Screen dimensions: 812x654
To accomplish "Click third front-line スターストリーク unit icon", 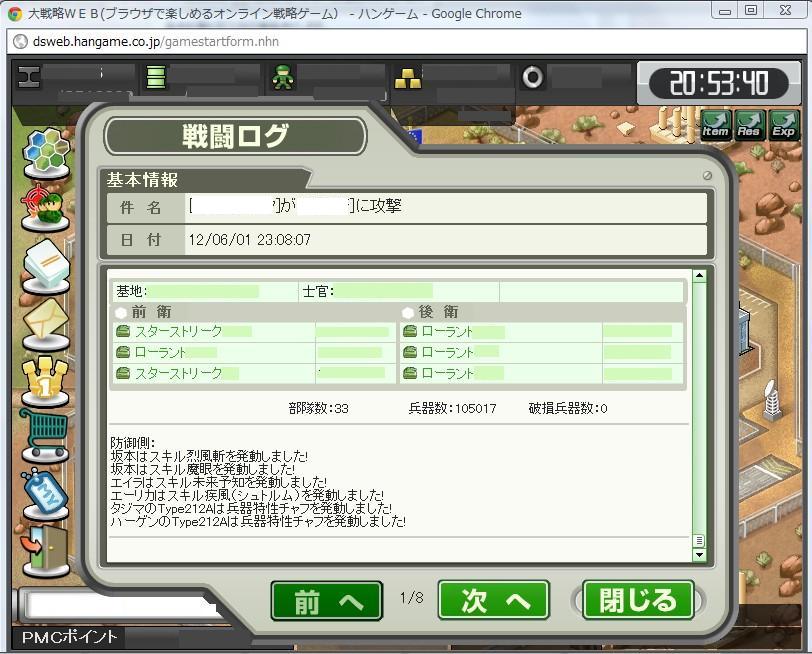I will [123, 373].
